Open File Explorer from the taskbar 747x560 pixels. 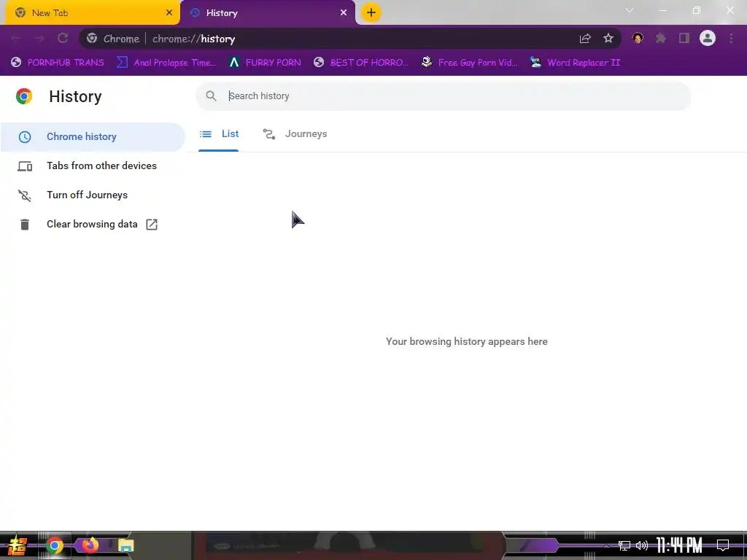[125, 545]
